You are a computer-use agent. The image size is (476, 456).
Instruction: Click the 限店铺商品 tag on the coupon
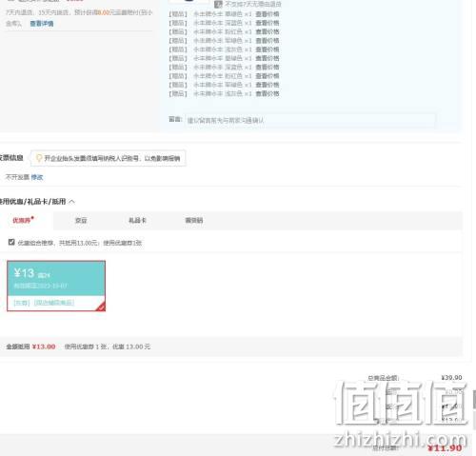point(54,303)
